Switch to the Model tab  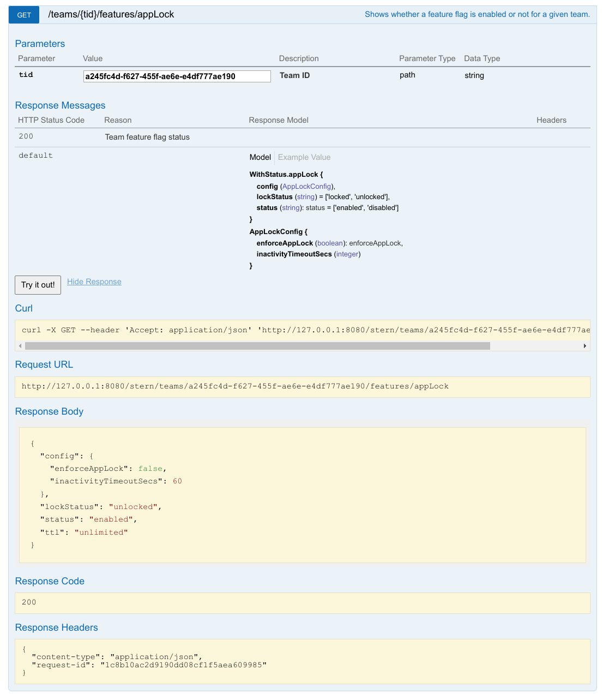tap(260, 157)
